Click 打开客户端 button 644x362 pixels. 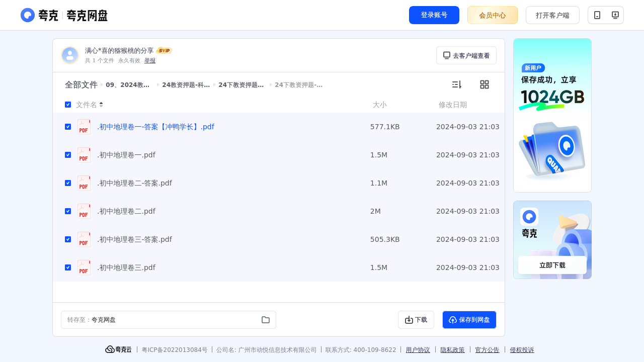click(x=552, y=15)
